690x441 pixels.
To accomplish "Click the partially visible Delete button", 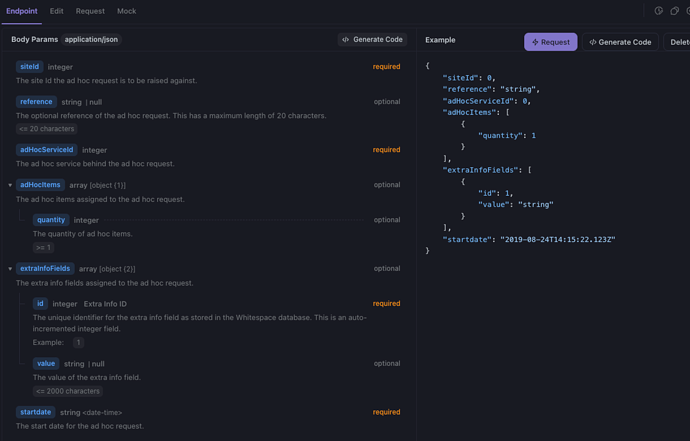I will click(x=678, y=42).
